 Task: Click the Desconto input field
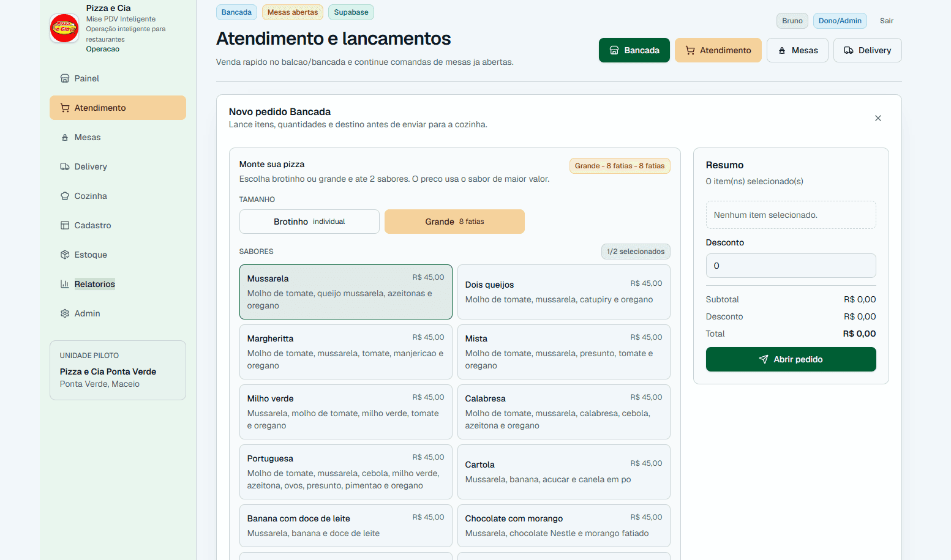point(791,266)
